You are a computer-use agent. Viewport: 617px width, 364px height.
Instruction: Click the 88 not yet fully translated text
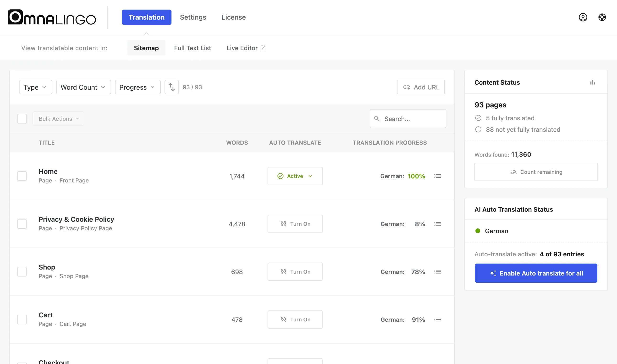pyautogui.click(x=523, y=130)
